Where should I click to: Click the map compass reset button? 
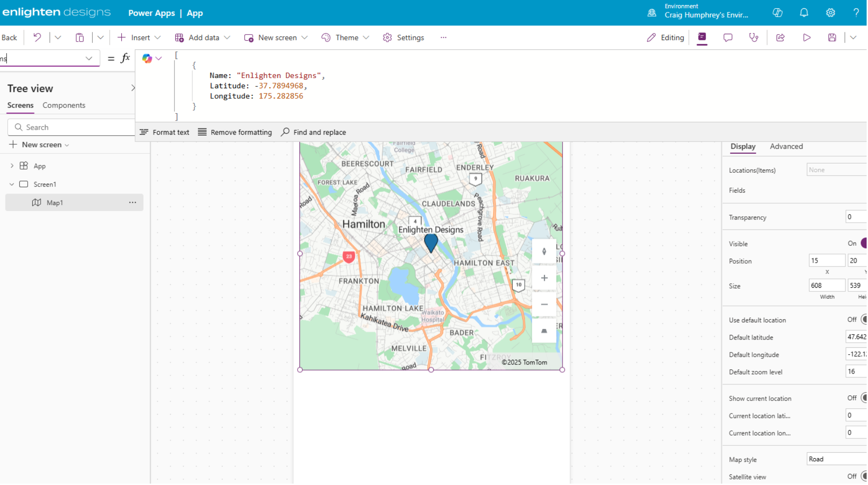click(x=544, y=252)
